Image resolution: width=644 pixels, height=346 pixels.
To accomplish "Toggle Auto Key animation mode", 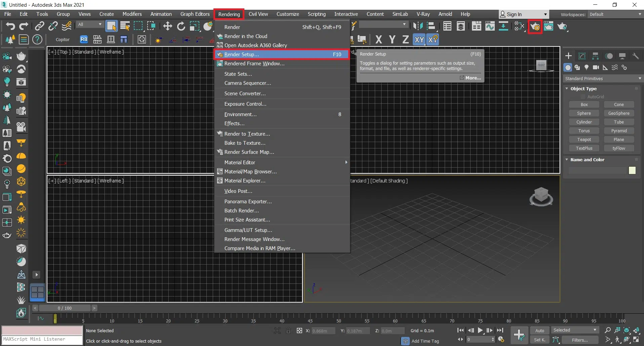I will [539, 331].
